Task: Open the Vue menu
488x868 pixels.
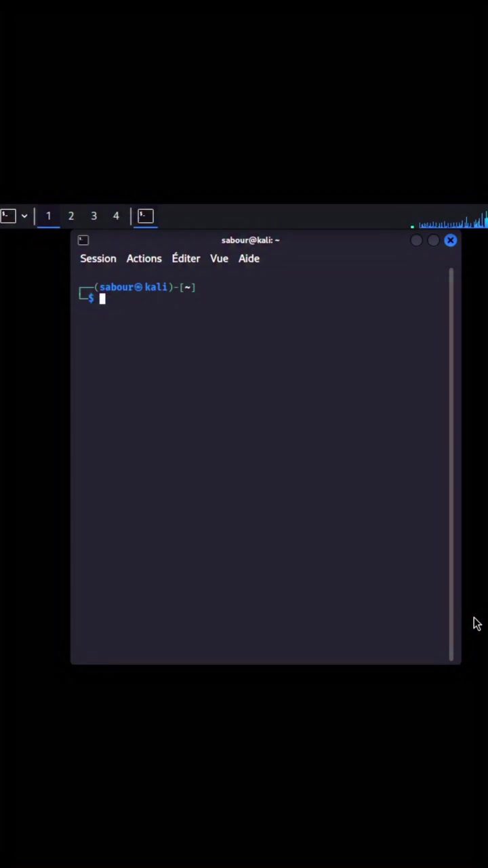Action: click(x=219, y=258)
